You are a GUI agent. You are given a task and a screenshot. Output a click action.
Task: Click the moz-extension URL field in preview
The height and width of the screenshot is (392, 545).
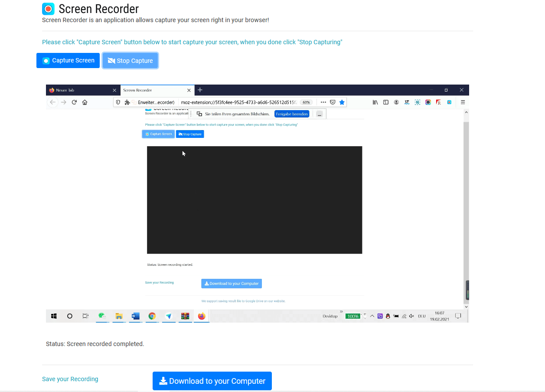(x=239, y=102)
